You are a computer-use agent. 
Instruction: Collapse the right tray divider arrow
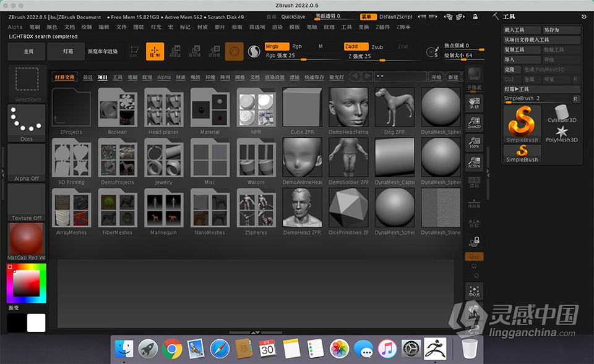pyautogui.click(x=488, y=173)
